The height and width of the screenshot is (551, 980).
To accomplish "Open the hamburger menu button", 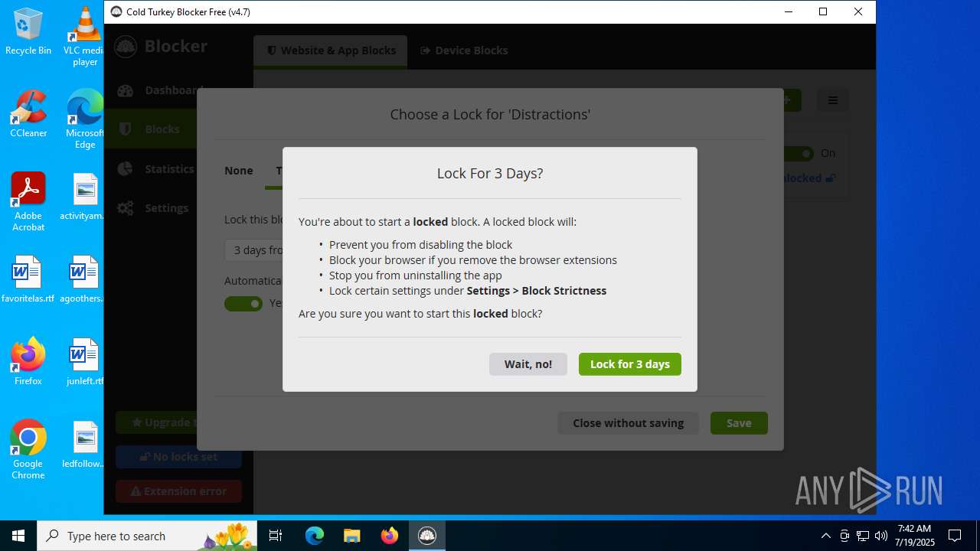I will click(x=833, y=100).
